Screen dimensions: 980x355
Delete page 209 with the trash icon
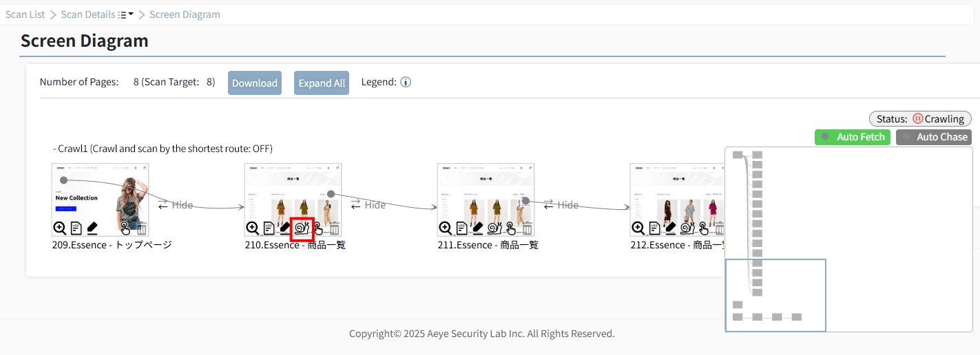[x=141, y=228]
